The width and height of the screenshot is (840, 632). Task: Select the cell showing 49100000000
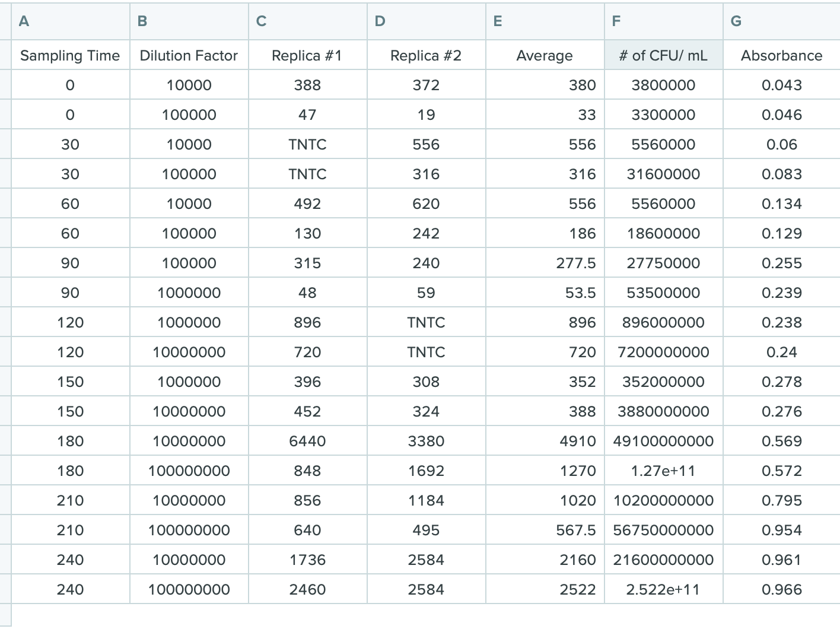(663, 441)
